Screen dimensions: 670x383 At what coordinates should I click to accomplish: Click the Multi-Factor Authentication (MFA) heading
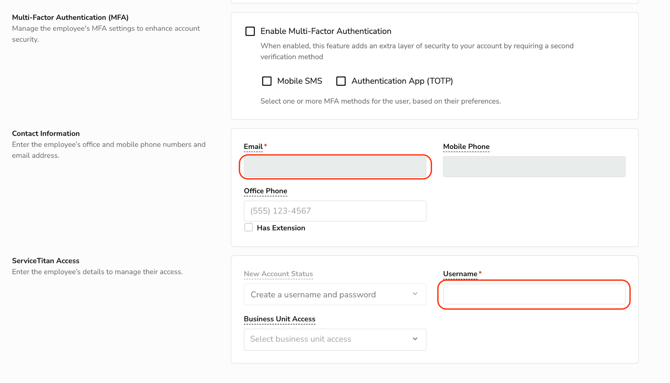coord(70,18)
